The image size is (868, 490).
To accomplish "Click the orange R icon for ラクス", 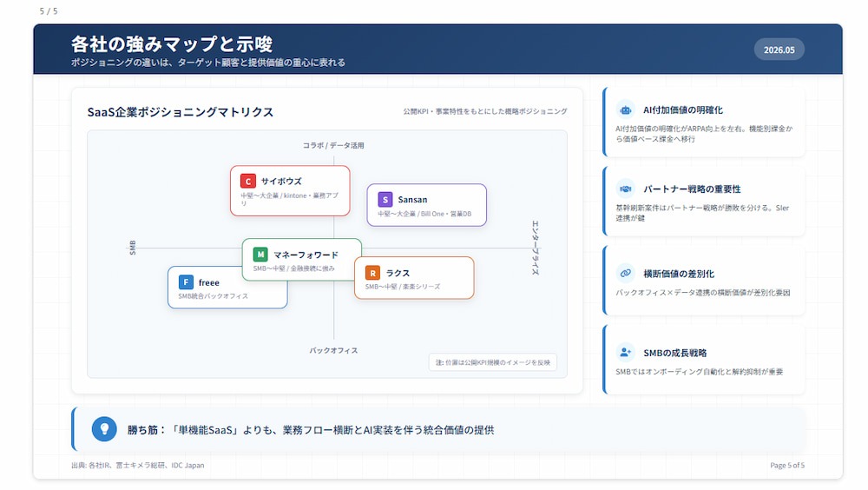I will pos(372,273).
